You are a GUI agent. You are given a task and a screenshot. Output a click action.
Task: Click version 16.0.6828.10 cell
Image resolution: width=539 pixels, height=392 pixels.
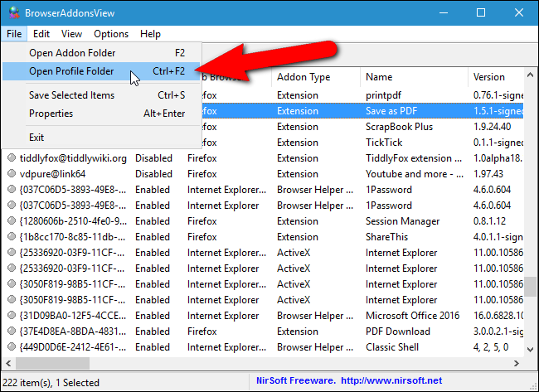[498, 316]
